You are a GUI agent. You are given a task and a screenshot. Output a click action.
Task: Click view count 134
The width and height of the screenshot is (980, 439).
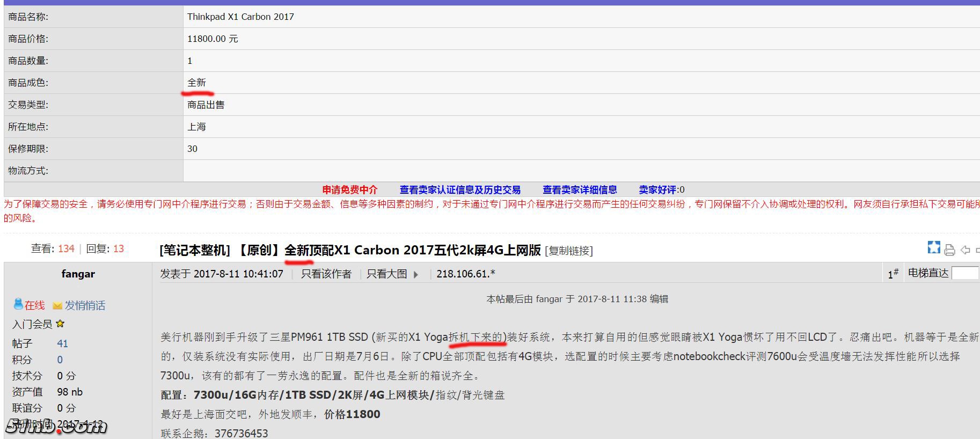pos(66,248)
